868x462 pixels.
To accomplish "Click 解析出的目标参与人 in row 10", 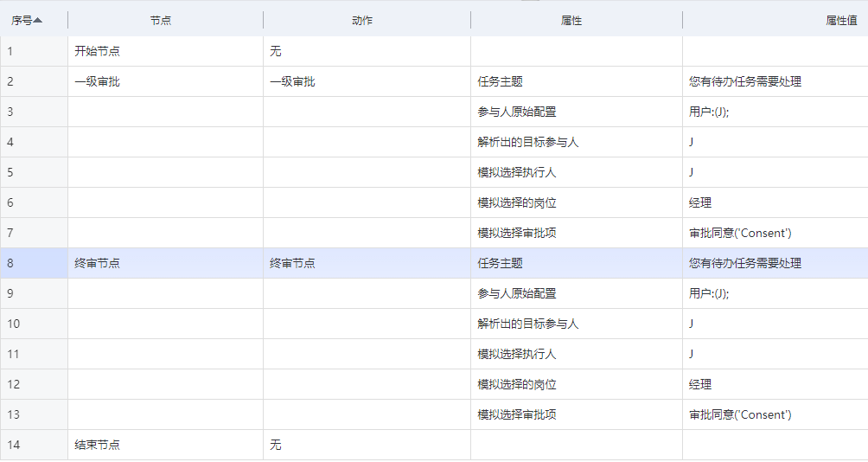I will (x=527, y=324).
